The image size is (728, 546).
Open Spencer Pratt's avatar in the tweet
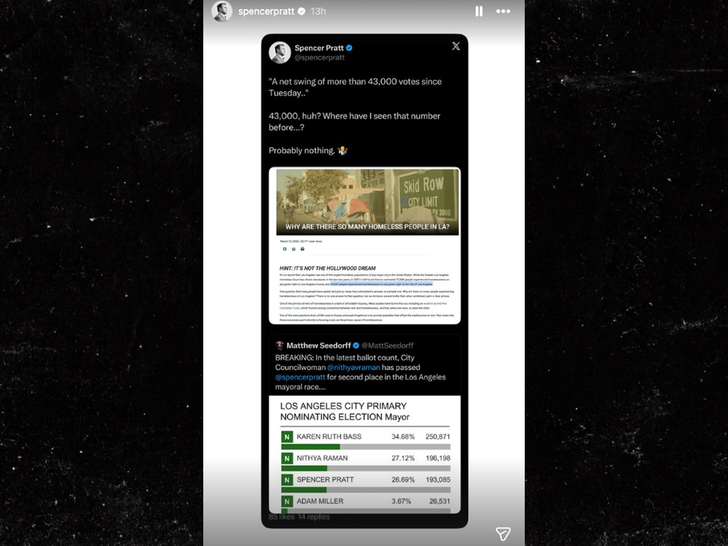coord(280,52)
